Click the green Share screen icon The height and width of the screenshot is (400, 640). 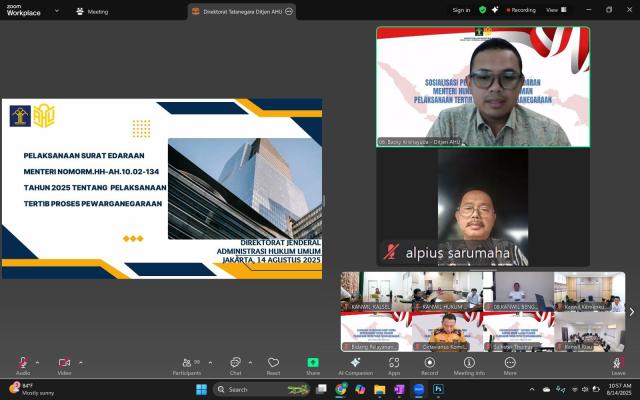tap(313, 364)
